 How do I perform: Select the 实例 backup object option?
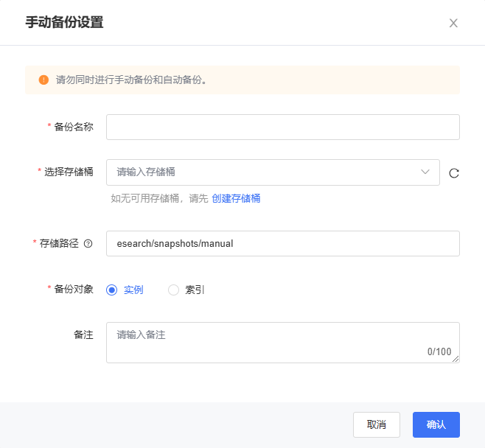125,290
